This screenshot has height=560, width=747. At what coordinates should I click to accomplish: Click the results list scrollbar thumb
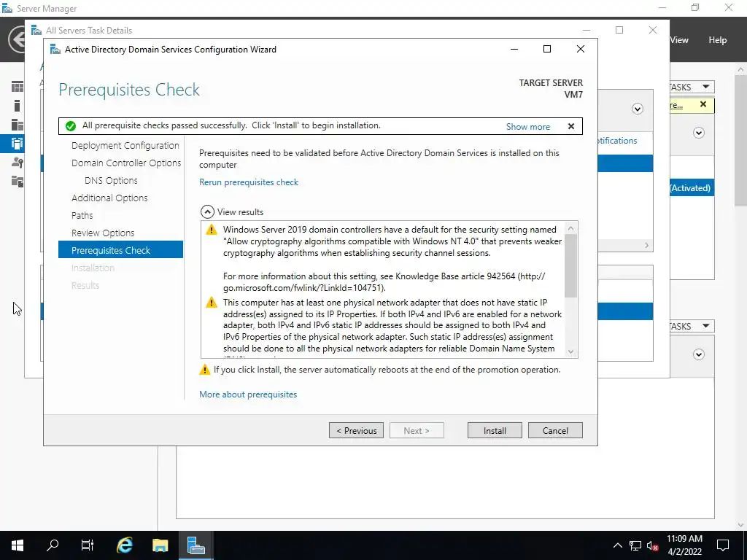click(x=570, y=265)
